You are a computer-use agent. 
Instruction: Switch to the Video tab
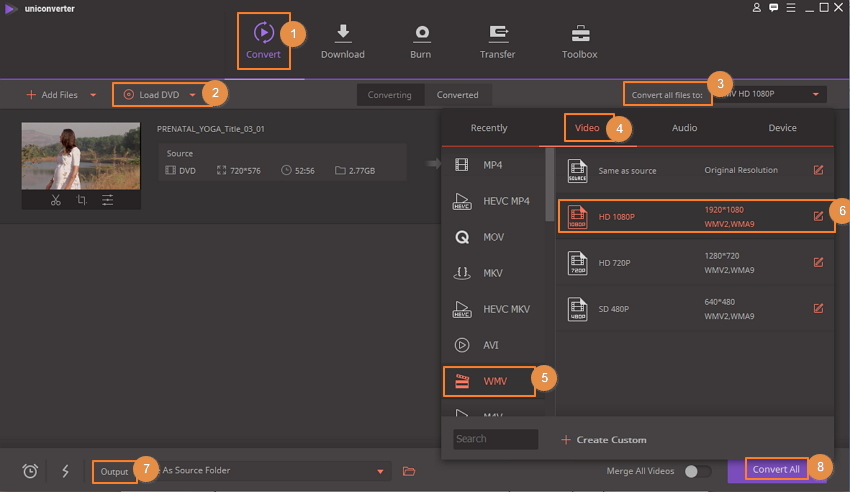(x=587, y=128)
